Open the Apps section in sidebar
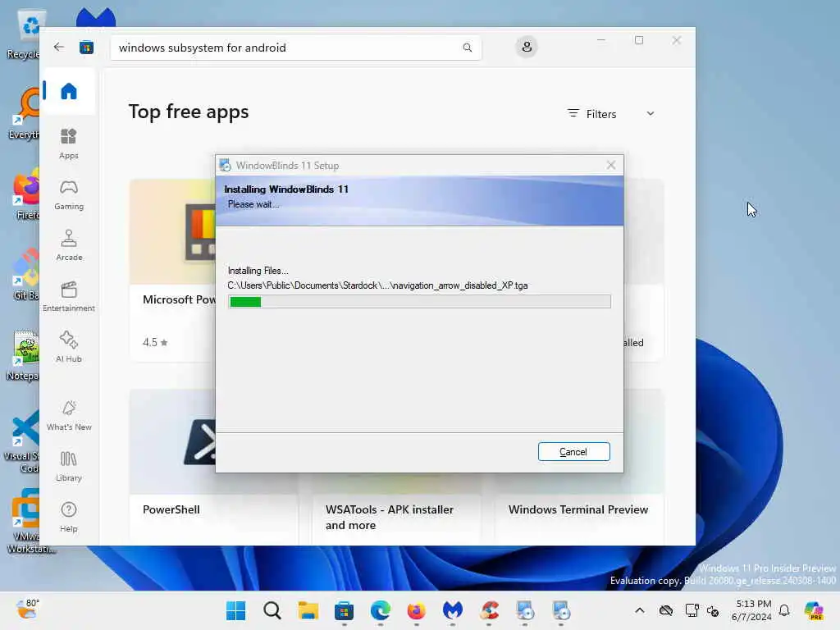The image size is (840, 630). point(69,144)
